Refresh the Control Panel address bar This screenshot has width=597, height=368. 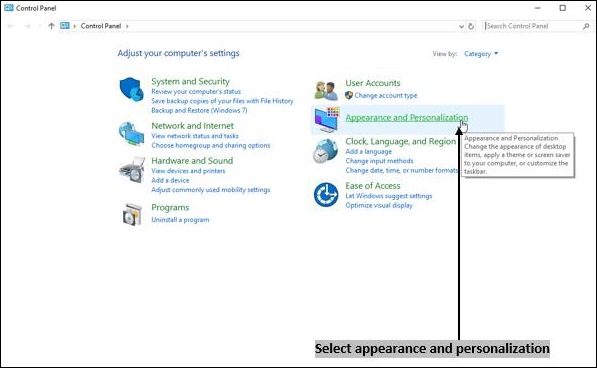[471, 26]
